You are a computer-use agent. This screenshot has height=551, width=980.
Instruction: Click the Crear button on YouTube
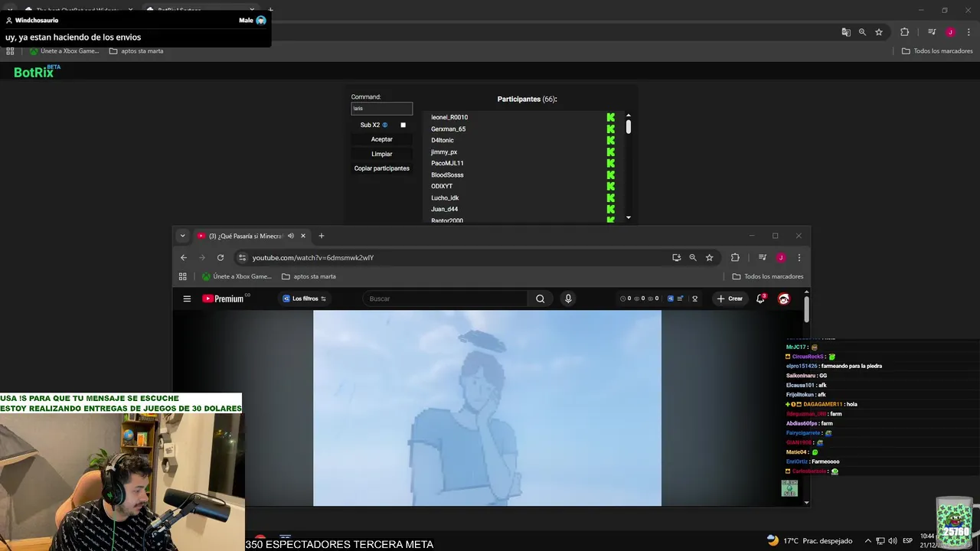(x=730, y=298)
